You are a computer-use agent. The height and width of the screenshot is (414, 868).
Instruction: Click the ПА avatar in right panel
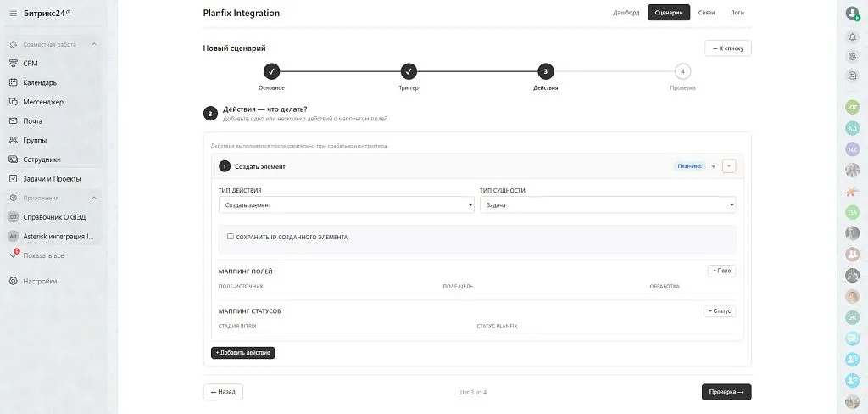coord(853,212)
